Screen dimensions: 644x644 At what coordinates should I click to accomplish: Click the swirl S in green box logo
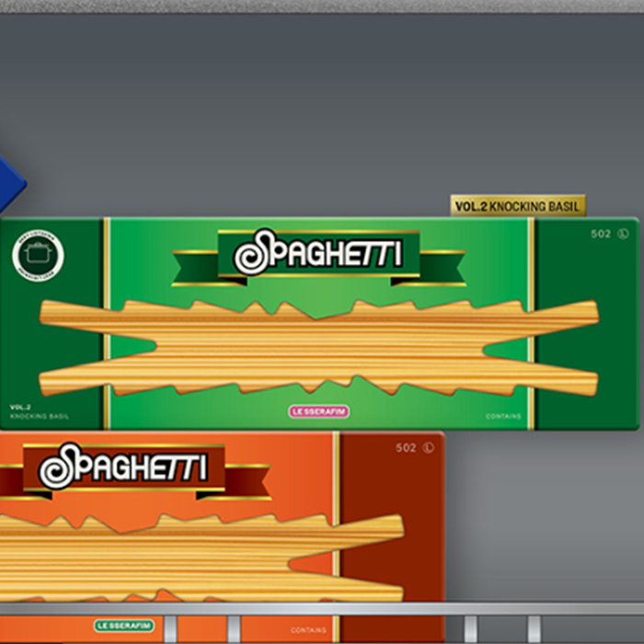pyautogui.click(x=251, y=255)
